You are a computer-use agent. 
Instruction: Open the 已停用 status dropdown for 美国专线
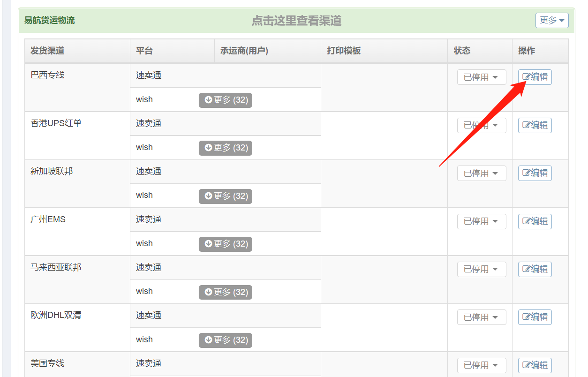(482, 365)
